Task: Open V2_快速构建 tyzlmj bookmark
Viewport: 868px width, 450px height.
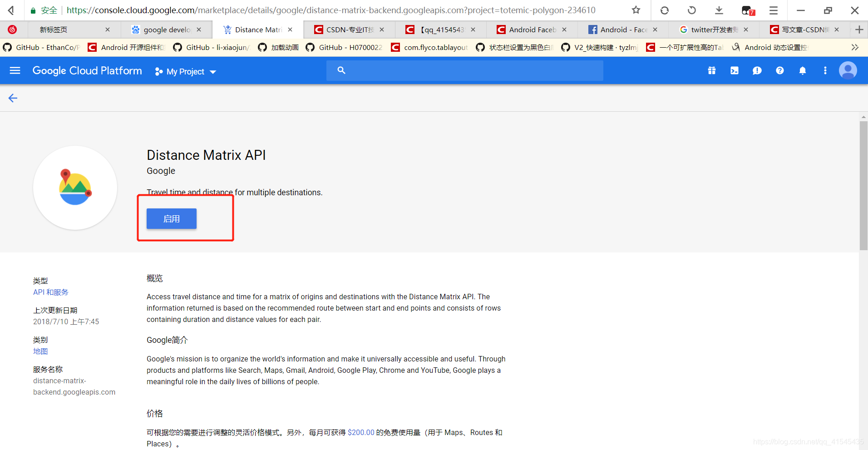Action: [x=600, y=47]
